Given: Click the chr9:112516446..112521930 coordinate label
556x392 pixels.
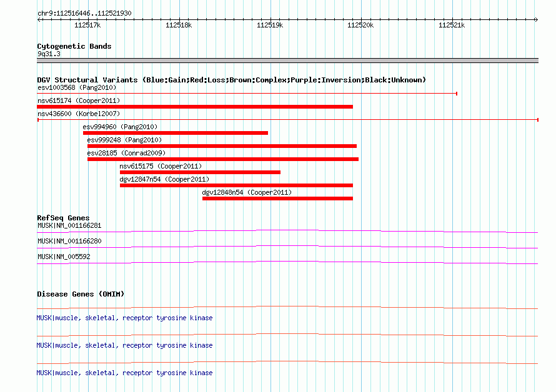Looking at the screenshot, I should pyautogui.click(x=84, y=13).
